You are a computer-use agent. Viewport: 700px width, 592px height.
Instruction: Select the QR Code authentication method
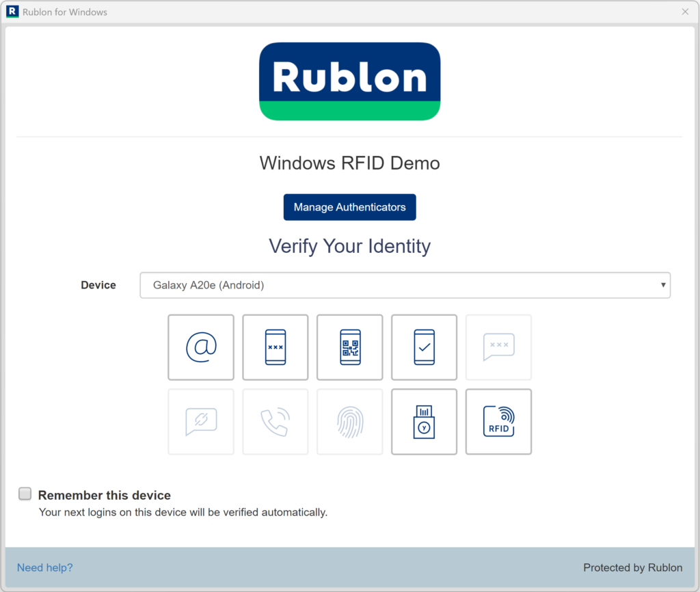click(x=350, y=347)
